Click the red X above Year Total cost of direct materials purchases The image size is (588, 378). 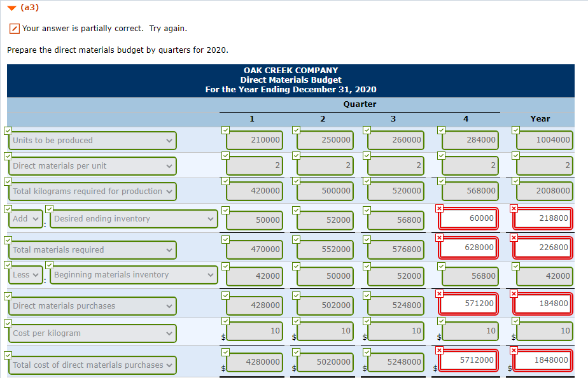pyautogui.click(x=514, y=350)
